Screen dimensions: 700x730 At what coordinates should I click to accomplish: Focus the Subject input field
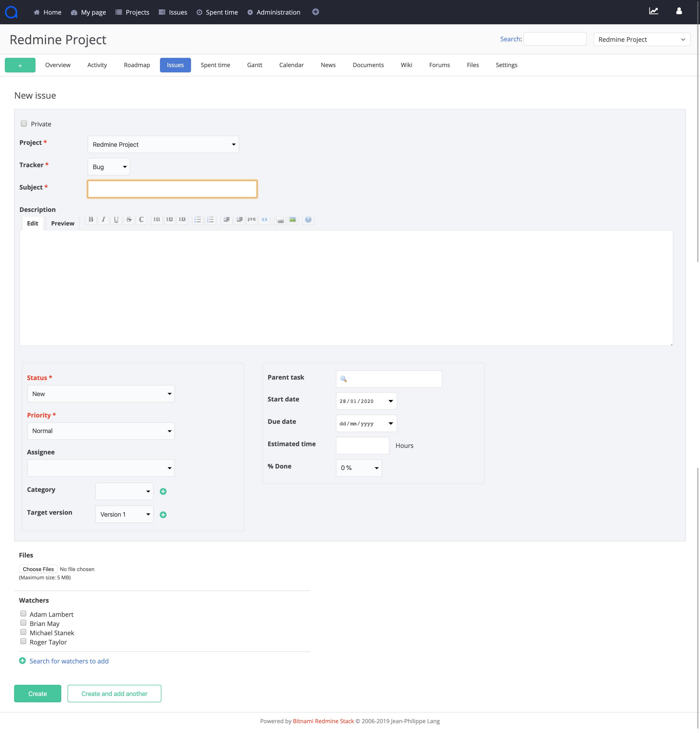172,189
